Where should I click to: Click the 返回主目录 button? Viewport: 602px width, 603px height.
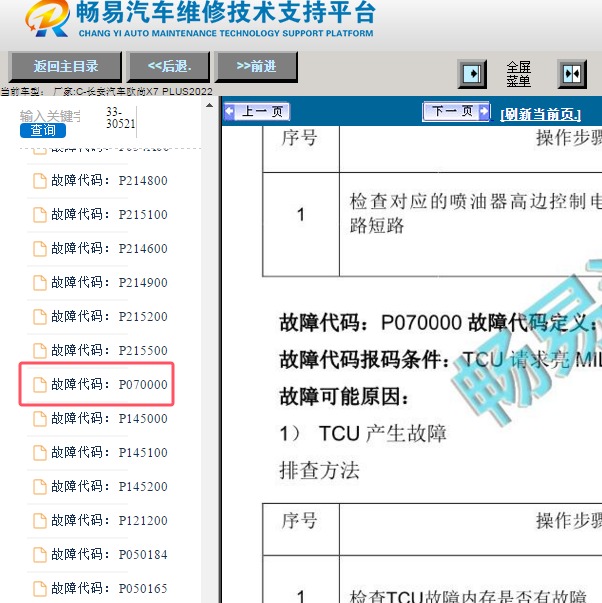(65, 67)
